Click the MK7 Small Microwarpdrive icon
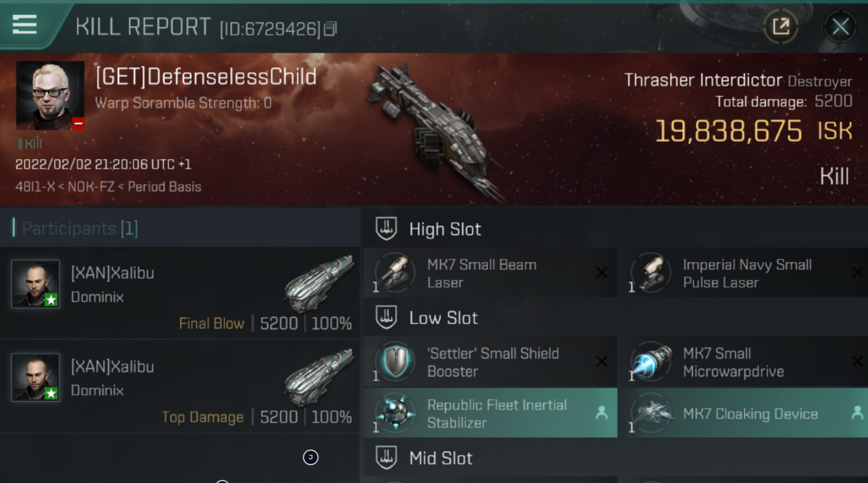 point(651,362)
